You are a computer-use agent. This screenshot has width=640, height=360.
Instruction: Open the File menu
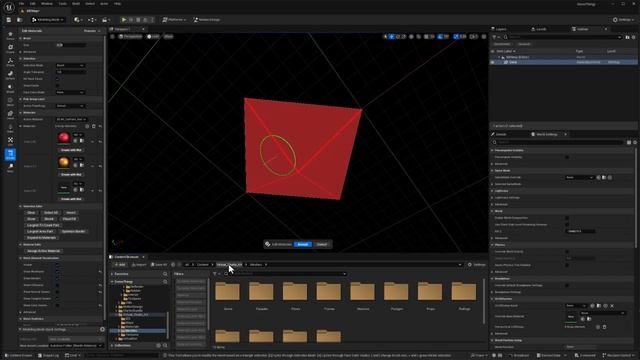pyautogui.click(x=21, y=4)
